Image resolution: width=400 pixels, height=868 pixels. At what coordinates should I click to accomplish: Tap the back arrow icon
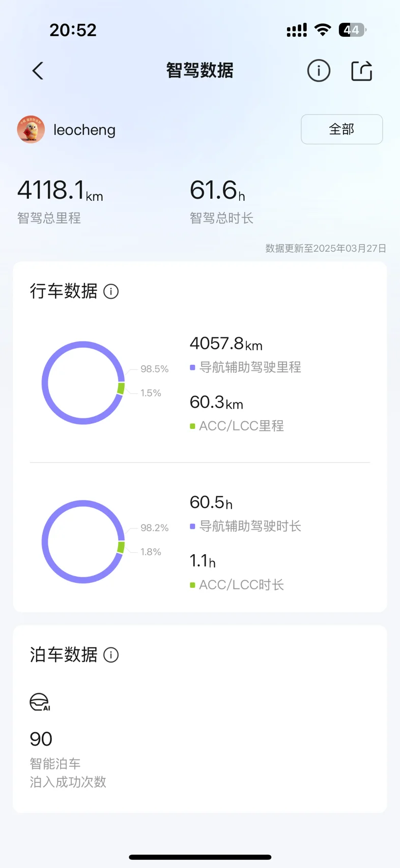(38, 71)
